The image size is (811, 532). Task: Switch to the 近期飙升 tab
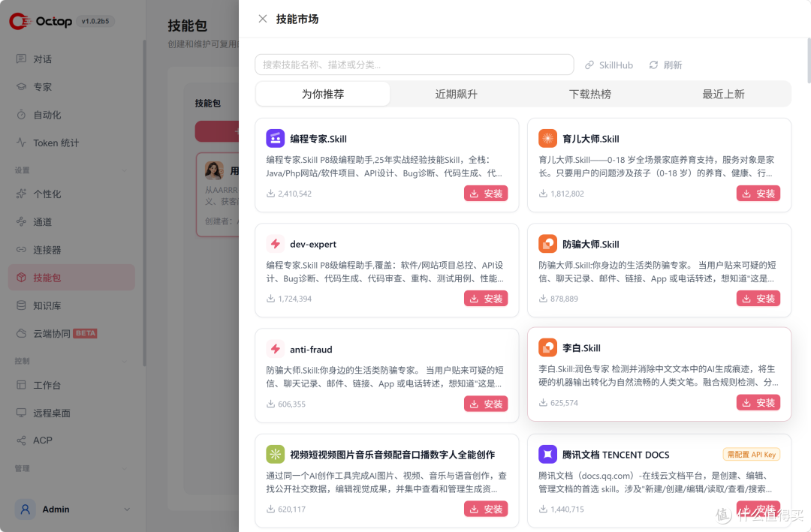[x=457, y=94]
